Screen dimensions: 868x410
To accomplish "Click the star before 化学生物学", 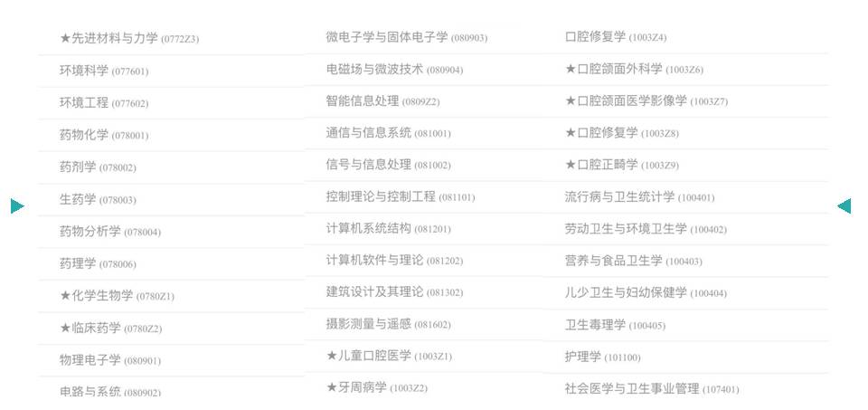I will coord(65,296).
